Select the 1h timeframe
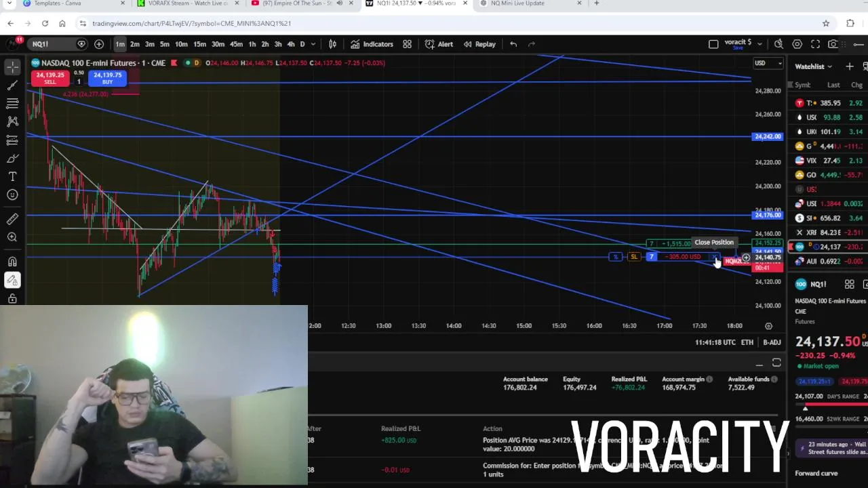 (252, 44)
